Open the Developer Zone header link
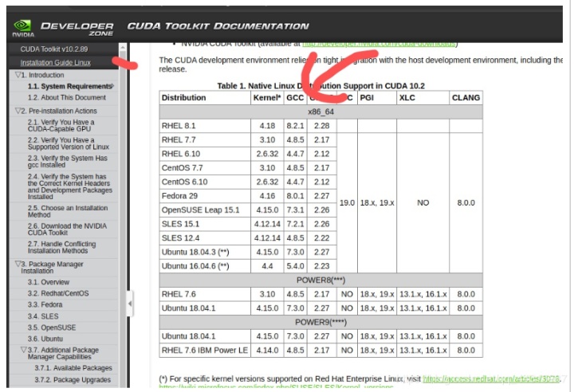This screenshot has width=574, height=392. (x=77, y=29)
